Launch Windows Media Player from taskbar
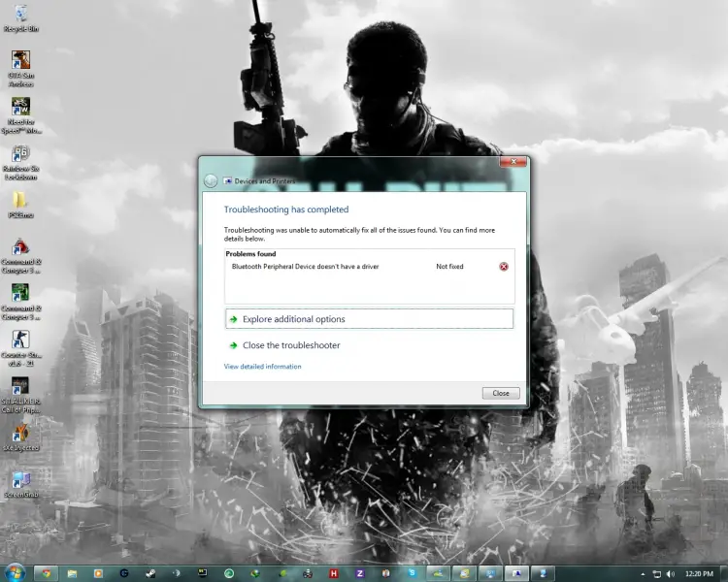728x582 pixels. pyautogui.click(x=98, y=573)
